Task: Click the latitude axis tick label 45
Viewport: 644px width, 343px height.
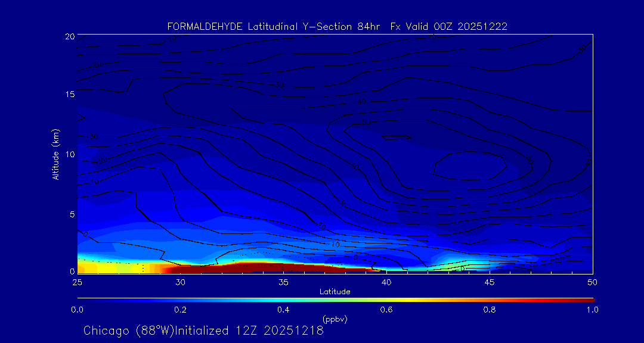Action: coord(489,282)
